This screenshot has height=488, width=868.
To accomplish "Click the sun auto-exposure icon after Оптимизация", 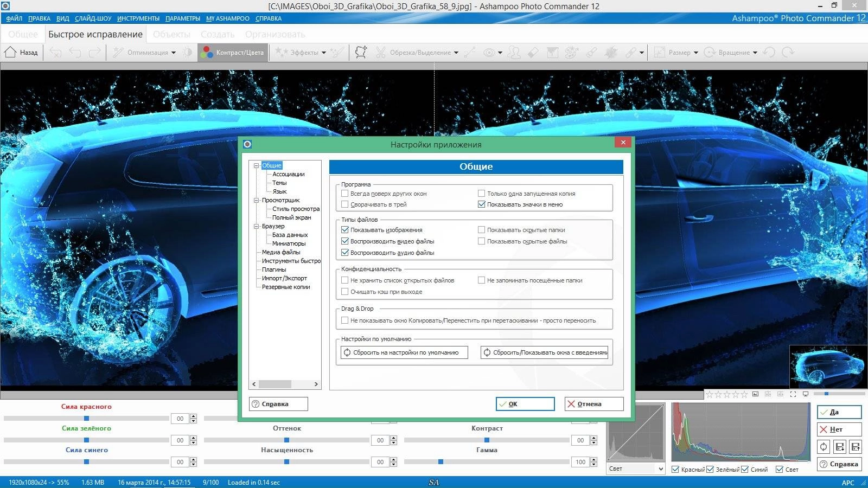I will click(x=187, y=52).
